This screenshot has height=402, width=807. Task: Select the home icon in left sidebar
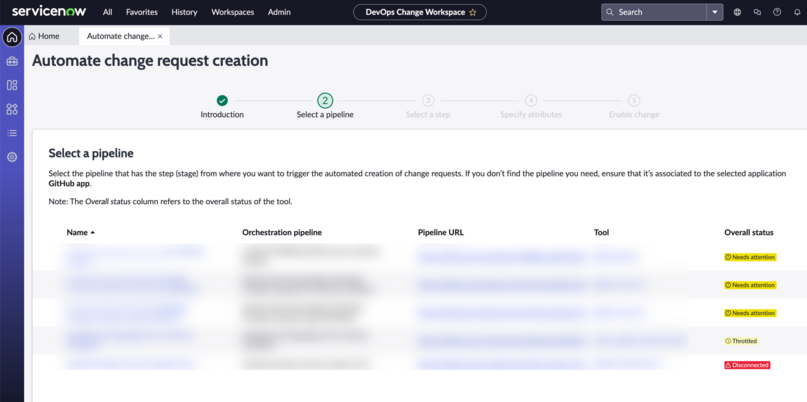pos(12,37)
